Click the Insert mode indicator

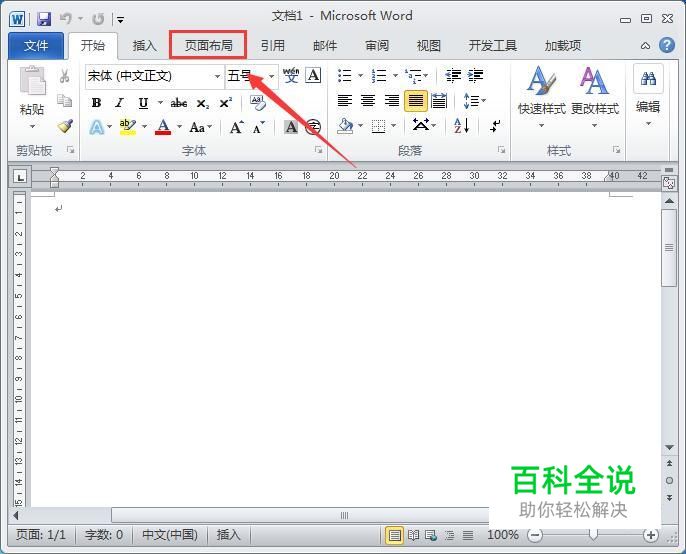(x=228, y=535)
